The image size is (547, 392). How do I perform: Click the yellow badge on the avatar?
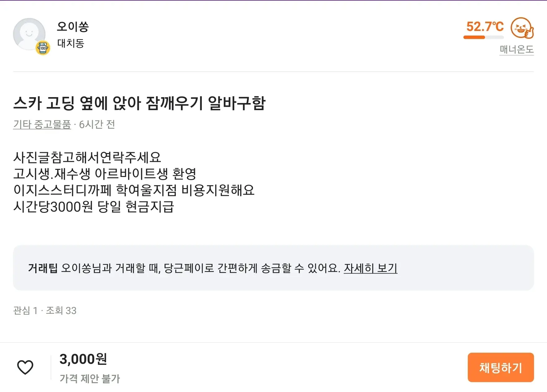coord(43,48)
